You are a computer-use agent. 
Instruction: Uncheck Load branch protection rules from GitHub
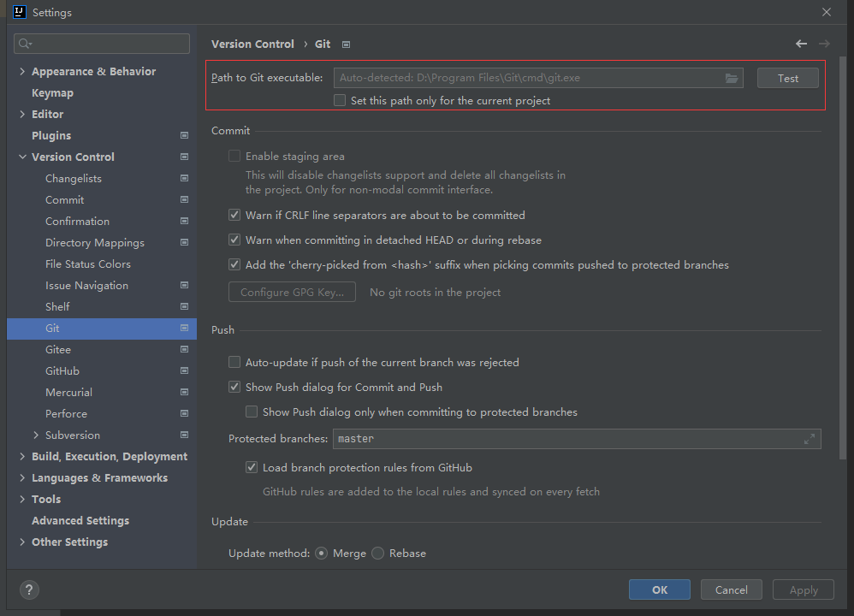point(251,467)
